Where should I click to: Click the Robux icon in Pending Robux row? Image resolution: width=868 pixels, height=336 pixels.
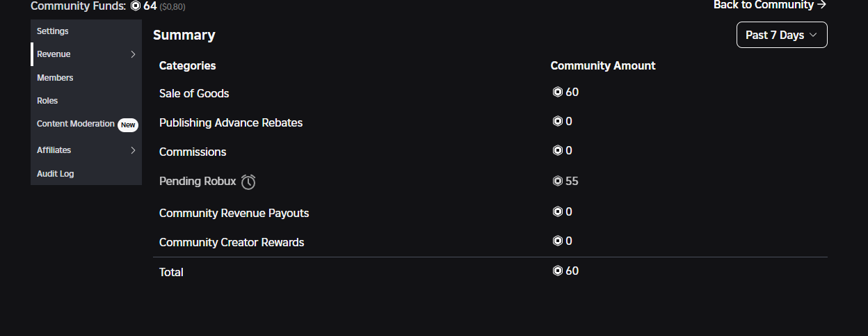557,181
